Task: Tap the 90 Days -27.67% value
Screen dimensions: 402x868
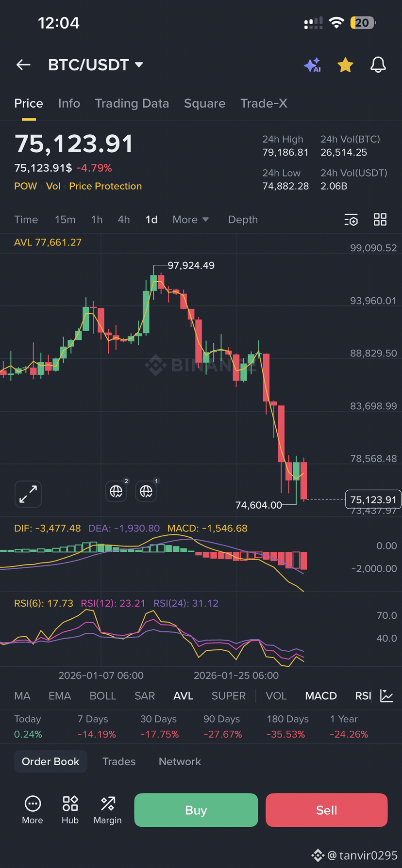Action: (x=222, y=734)
